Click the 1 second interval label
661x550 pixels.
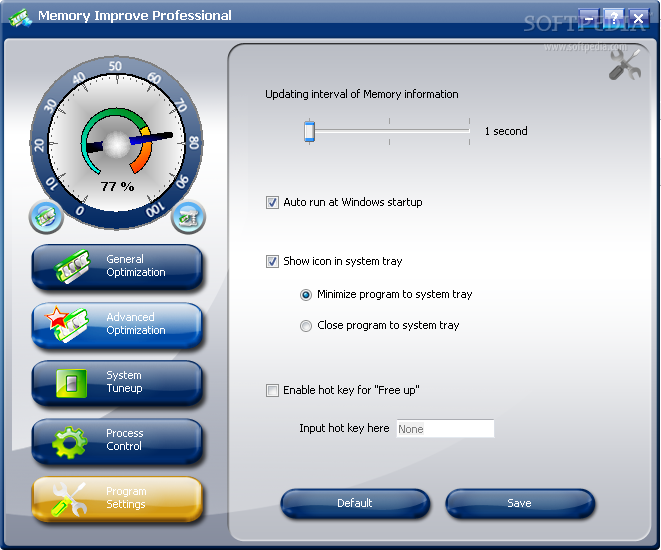tap(506, 131)
